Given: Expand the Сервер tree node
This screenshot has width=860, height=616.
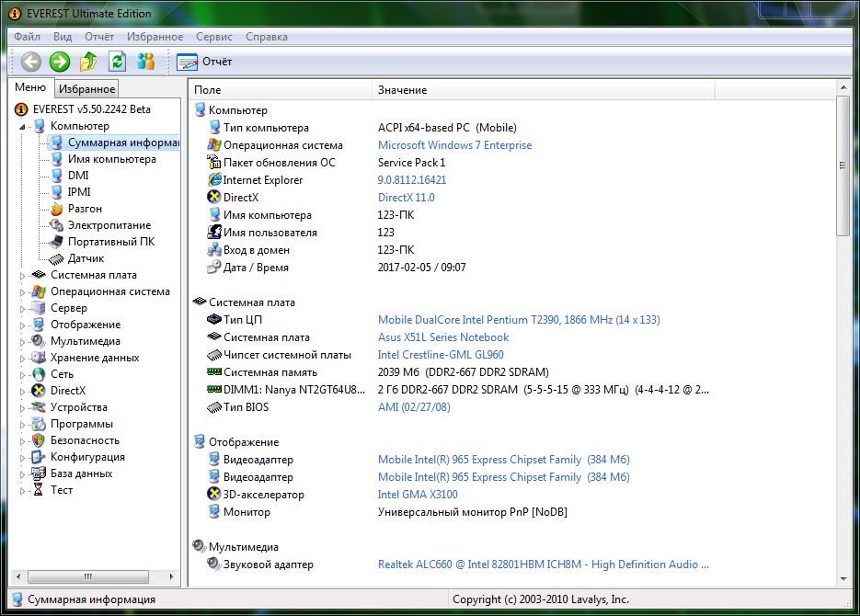Looking at the screenshot, I should click(x=22, y=309).
